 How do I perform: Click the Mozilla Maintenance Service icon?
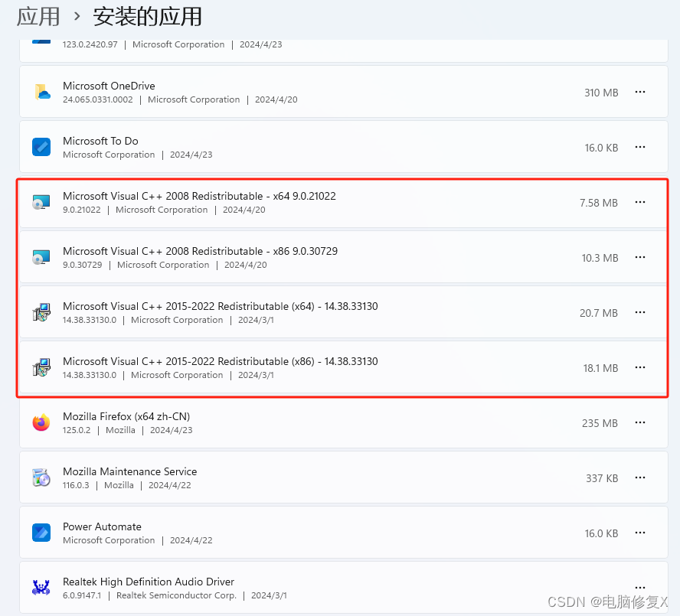41,477
